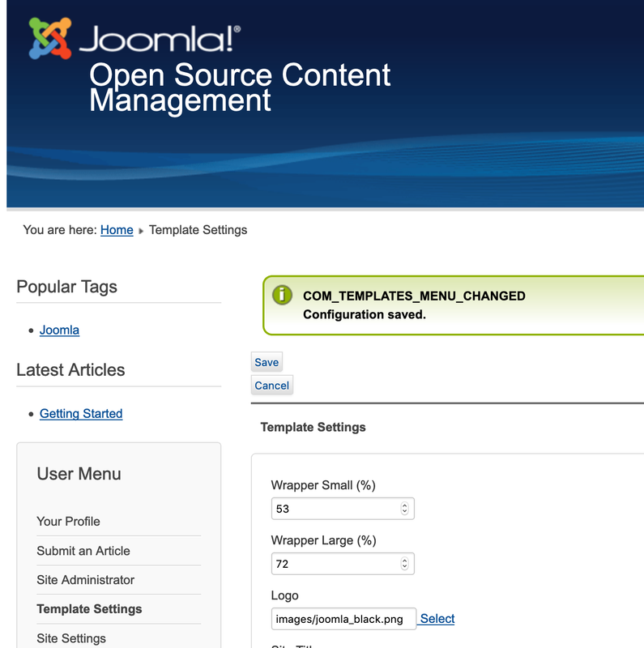644x648 pixels.
Task: Click the Template Settings section heading above the form
Action: pyautogui.click(x=313, y=427)
